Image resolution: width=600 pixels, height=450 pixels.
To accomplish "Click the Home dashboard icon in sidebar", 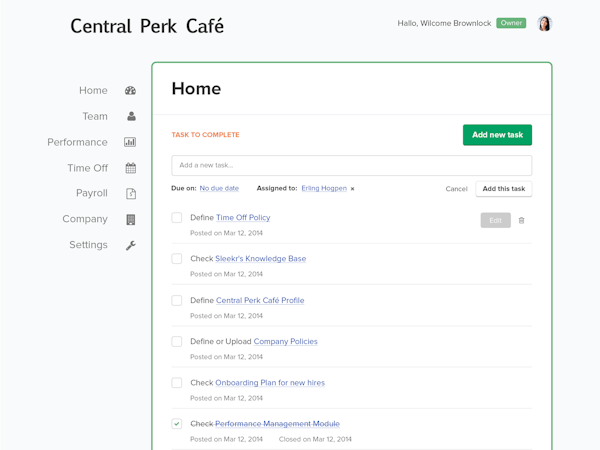I will pos(130,91).
